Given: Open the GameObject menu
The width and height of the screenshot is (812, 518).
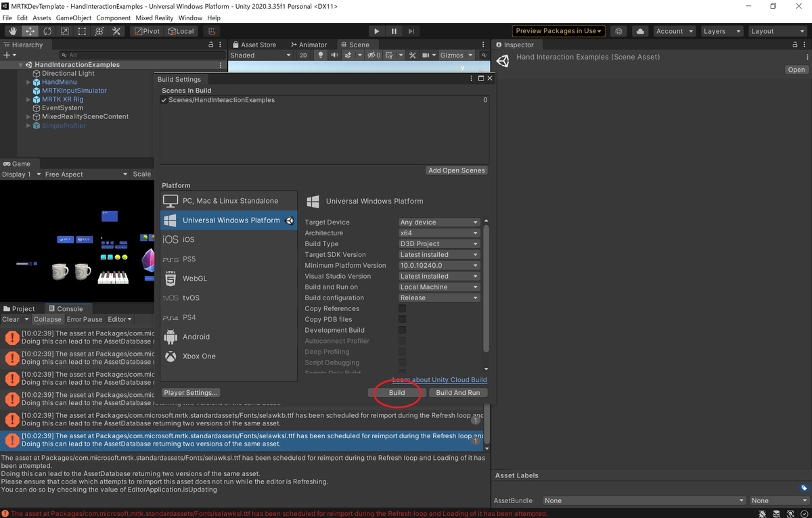Looking at the screenshot, I should point(72,18).
